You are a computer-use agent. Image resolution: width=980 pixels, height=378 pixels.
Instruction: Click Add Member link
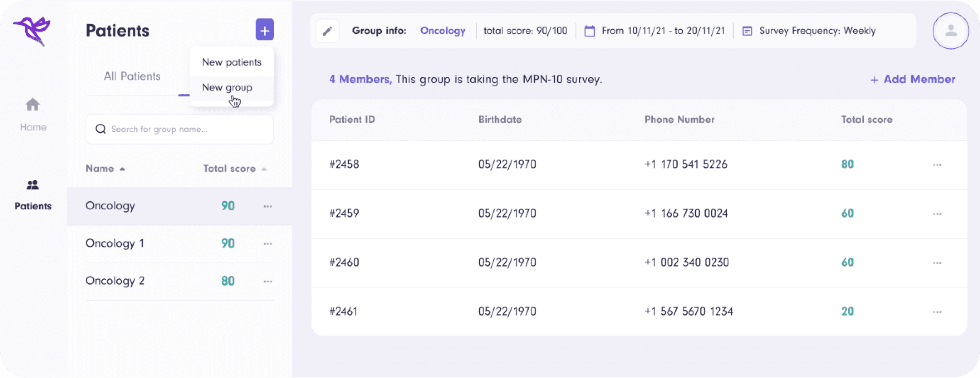(913, 79)
